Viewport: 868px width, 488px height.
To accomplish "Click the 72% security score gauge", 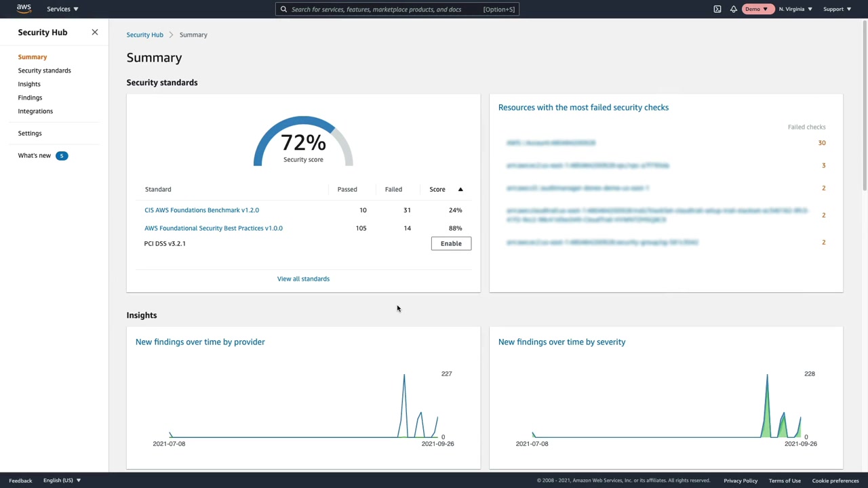I will pyautogui.click(x=303, y=142).
